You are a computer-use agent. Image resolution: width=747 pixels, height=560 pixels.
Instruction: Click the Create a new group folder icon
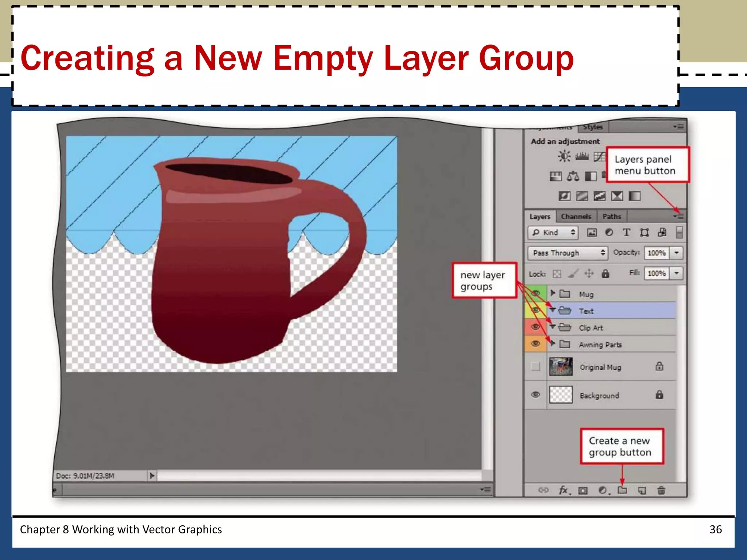point(622,490)
